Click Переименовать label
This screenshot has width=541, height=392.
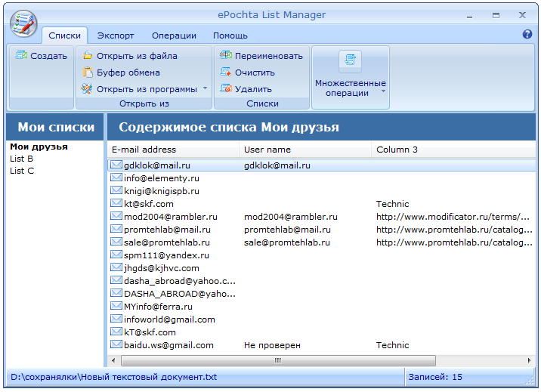(269, 56)
